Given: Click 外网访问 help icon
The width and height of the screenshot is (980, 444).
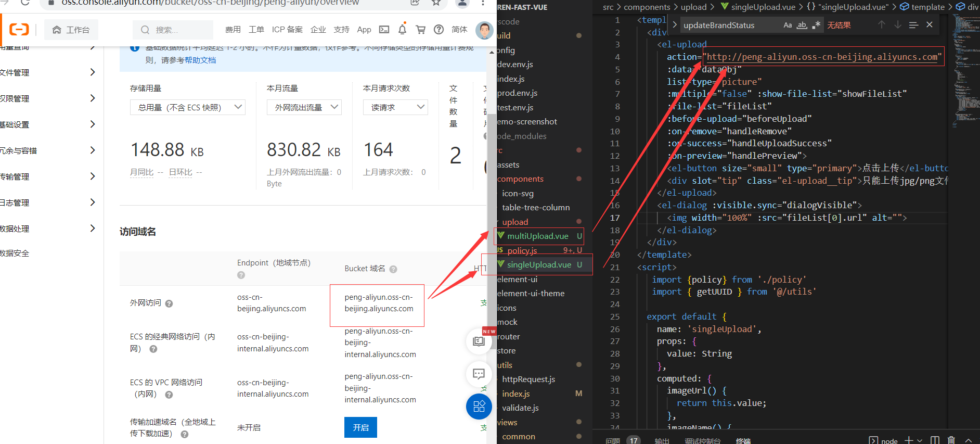Looking at the screenshot, I should tap(169, 303).
